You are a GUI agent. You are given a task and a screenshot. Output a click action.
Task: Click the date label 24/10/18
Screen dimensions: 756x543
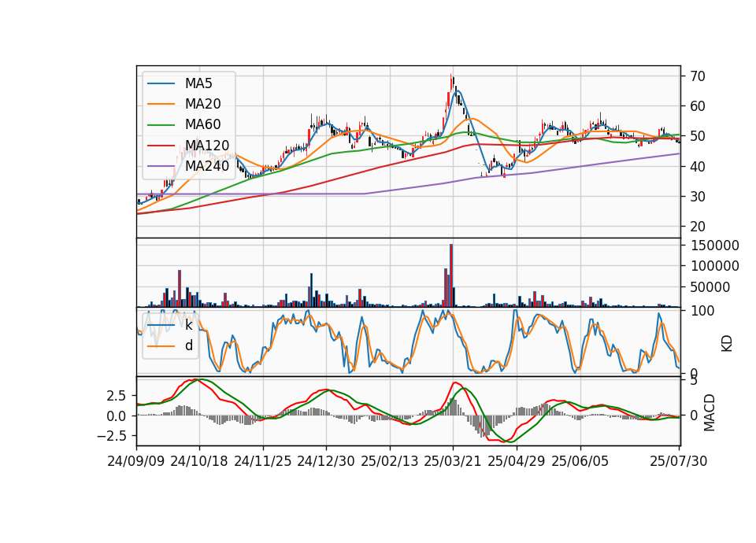click(199, 461)
